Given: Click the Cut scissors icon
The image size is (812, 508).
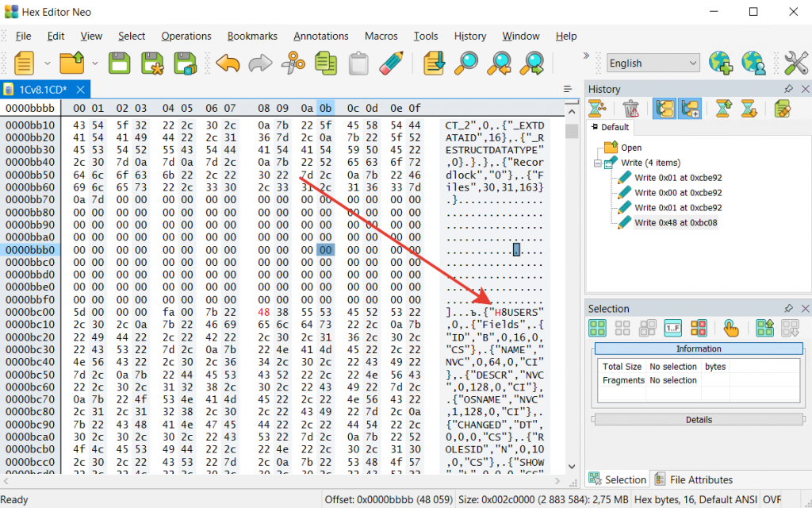Looking at the screenshot, I should [x=293, y=63].
